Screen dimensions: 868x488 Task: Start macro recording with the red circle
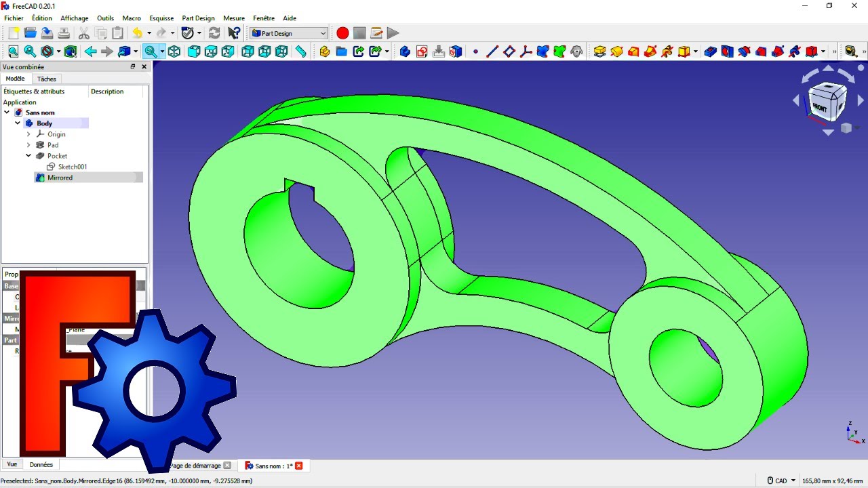(342, 33)
